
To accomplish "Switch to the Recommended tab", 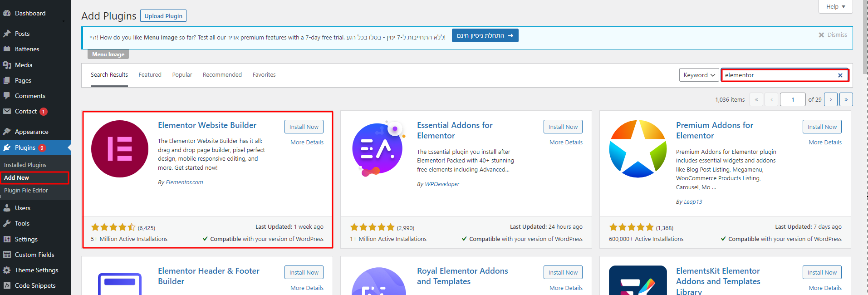I will coord(222,75).
